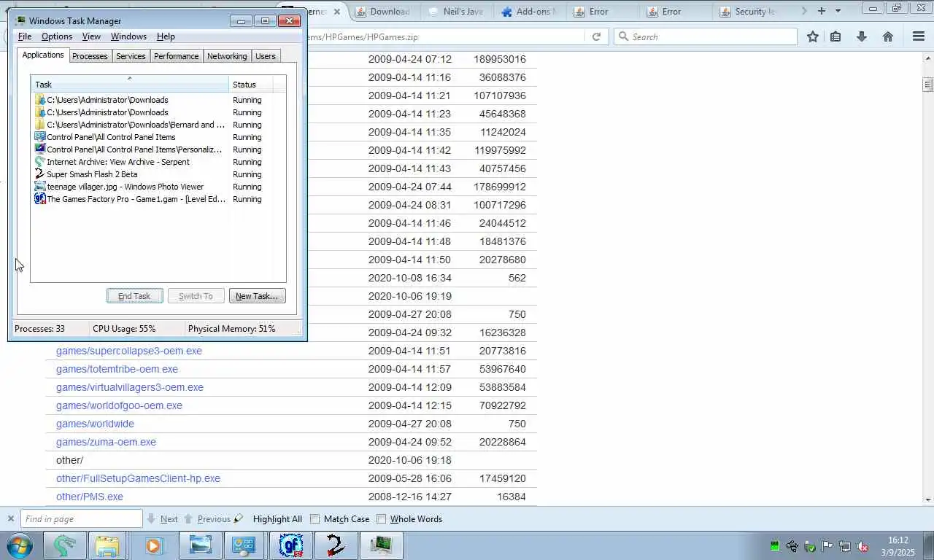The height and width of the screenshot is (560, 934).
Task: Click the New Task... button
Action: 257,296
